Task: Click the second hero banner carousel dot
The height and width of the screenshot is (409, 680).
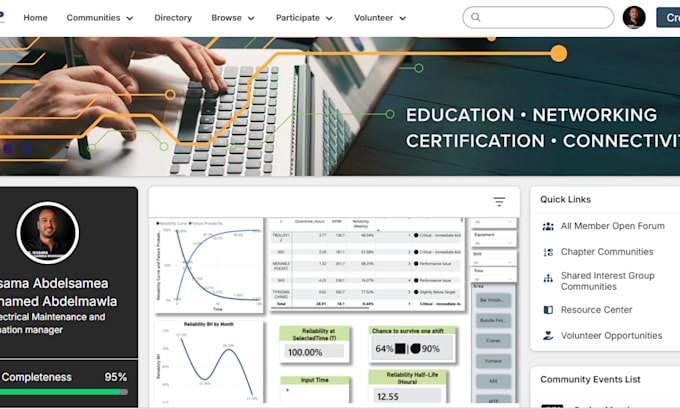Action: (x=26, y=149)
